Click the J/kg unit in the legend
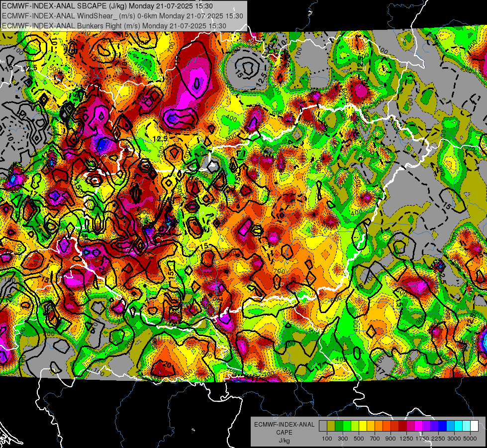Screen dimensions: 487x448 [284, 441]
